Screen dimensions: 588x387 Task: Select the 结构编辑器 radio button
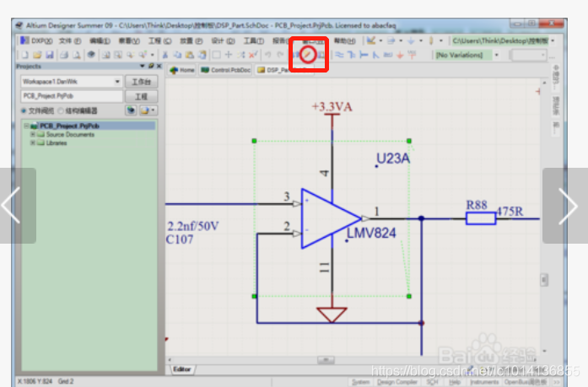click(61, 111)
